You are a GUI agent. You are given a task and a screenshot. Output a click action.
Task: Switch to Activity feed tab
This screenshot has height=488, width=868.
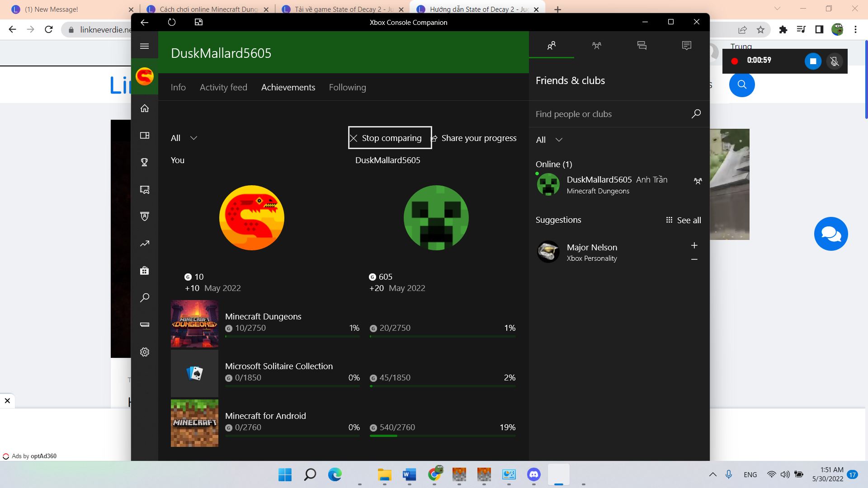[223, 87]
